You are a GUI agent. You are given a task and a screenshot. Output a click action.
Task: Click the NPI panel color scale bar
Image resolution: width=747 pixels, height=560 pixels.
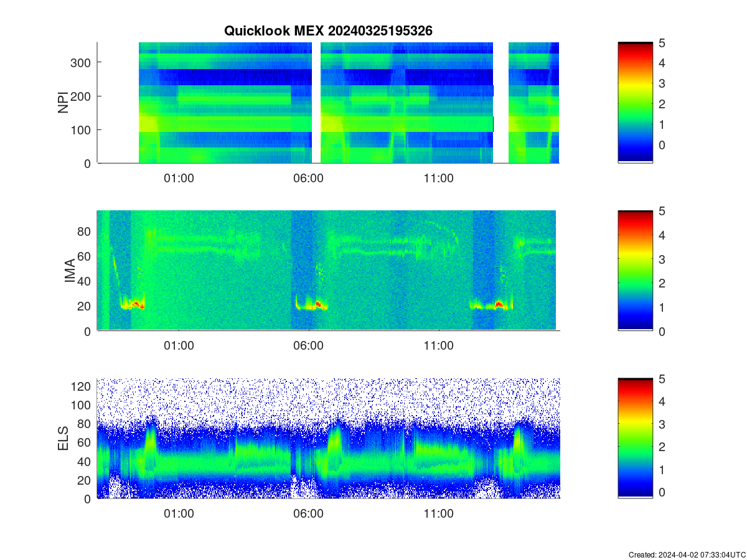pos(635,103)
